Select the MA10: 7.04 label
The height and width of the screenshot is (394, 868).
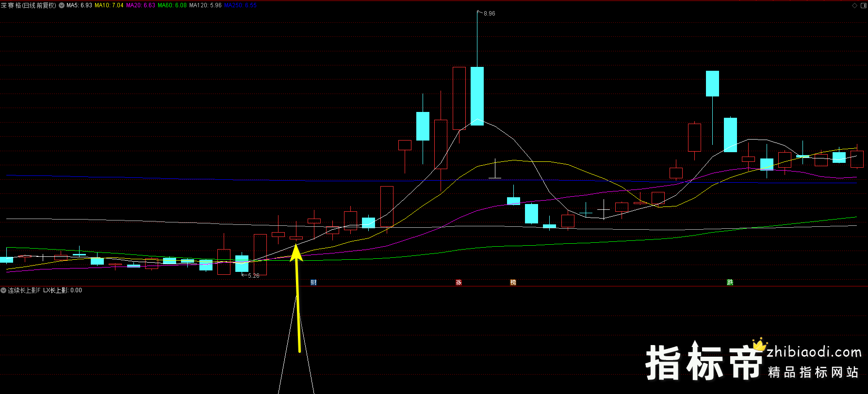(109, 5)
